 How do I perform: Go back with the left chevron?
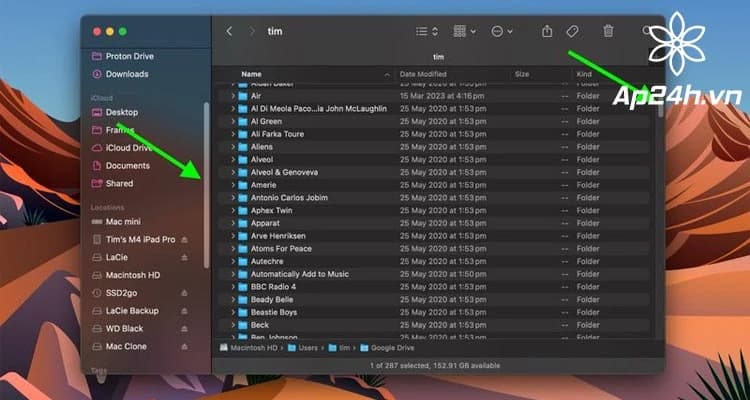229,32
